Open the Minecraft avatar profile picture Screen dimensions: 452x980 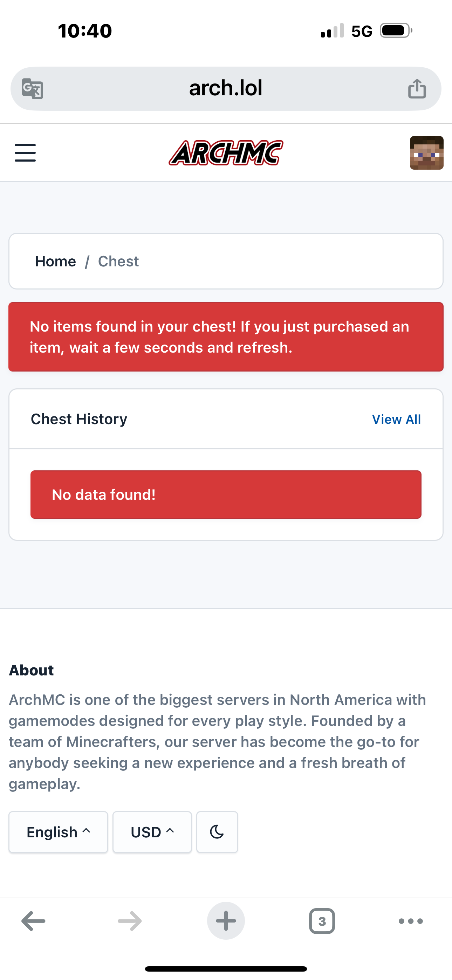pos(426,152)
